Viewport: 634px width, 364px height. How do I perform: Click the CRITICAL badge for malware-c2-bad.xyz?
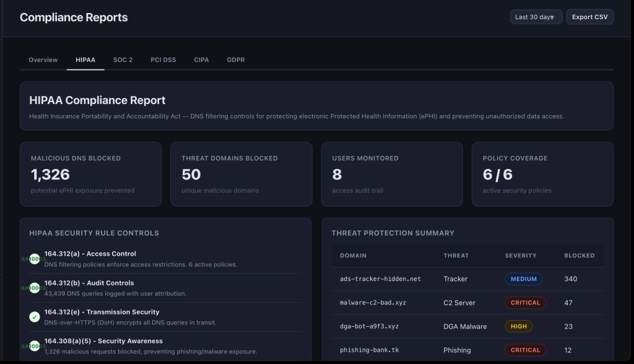click(x=525, y=303)
